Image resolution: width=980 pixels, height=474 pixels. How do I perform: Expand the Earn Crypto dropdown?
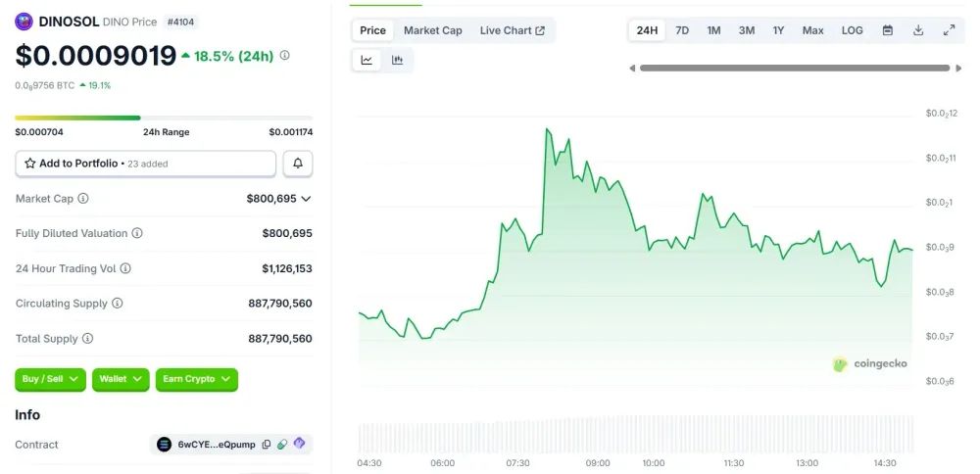click(196, 379)
